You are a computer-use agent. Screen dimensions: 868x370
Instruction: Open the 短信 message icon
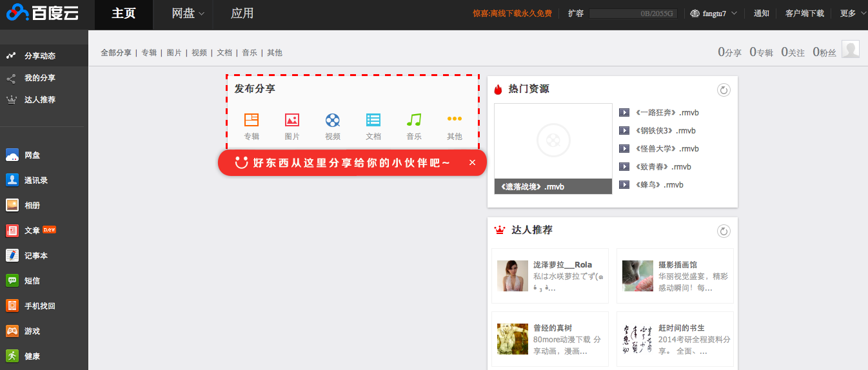pyautogui.click(x=12, y=281)
